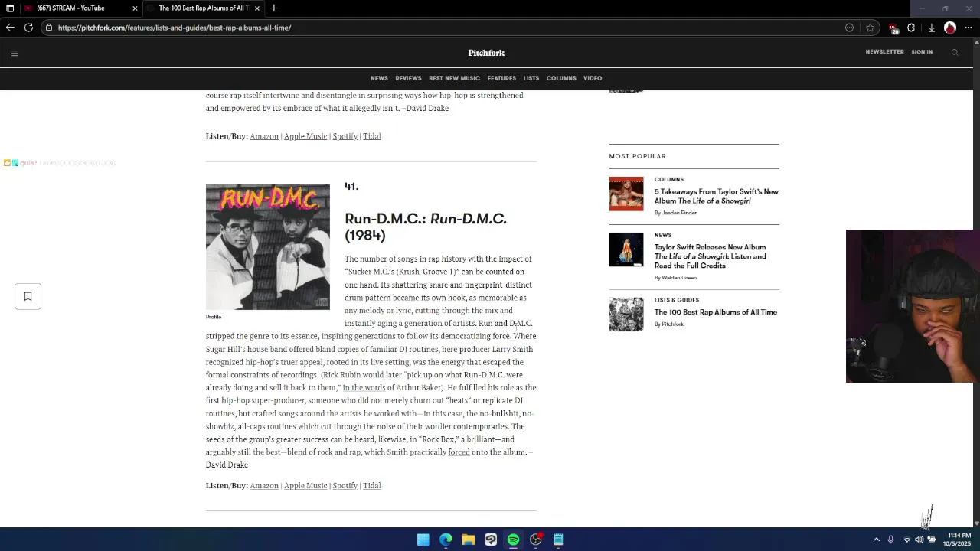Close the 100 Best Rap Albums tab
Viewport: 980px width, 551px height.
pos(257,8)
